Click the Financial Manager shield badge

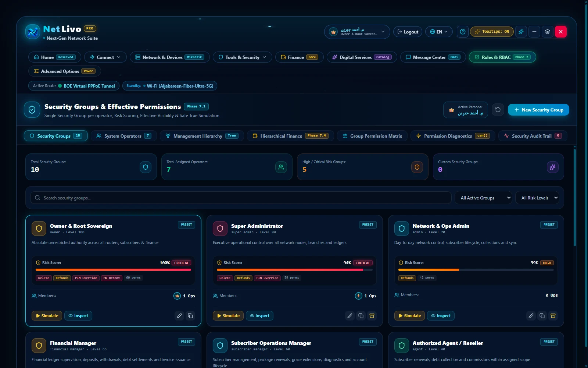click(x=39, y=346)
